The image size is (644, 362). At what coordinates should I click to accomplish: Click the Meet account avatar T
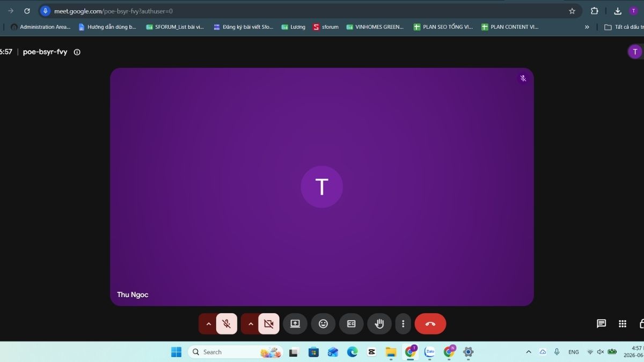coord(635,51)
